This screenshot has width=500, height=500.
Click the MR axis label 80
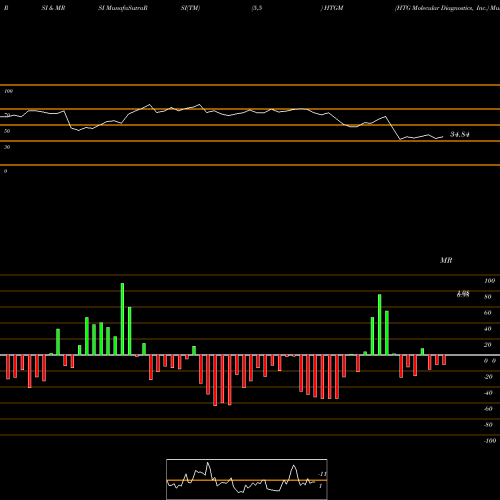click(487, 297)
